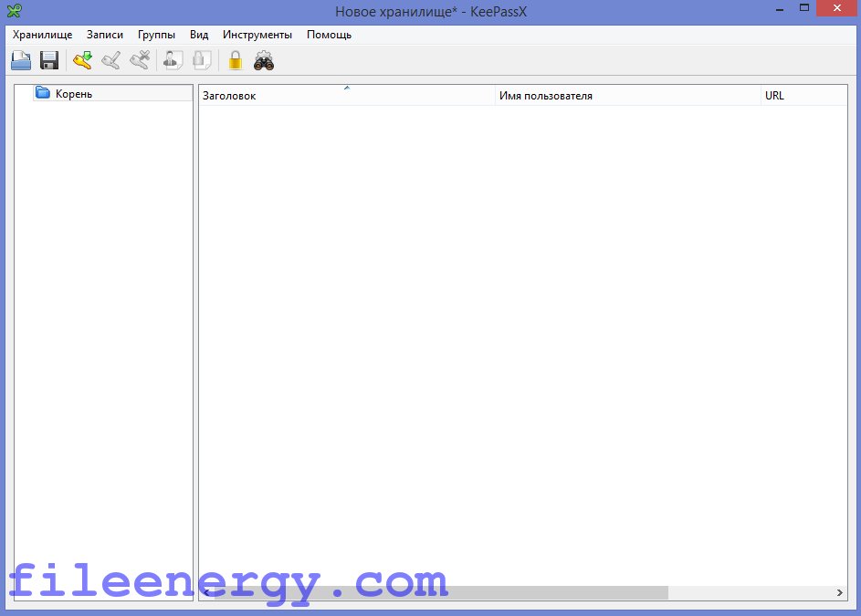
Task: Add a new entry using the golden key icon
Action: (x=82, y=60)
